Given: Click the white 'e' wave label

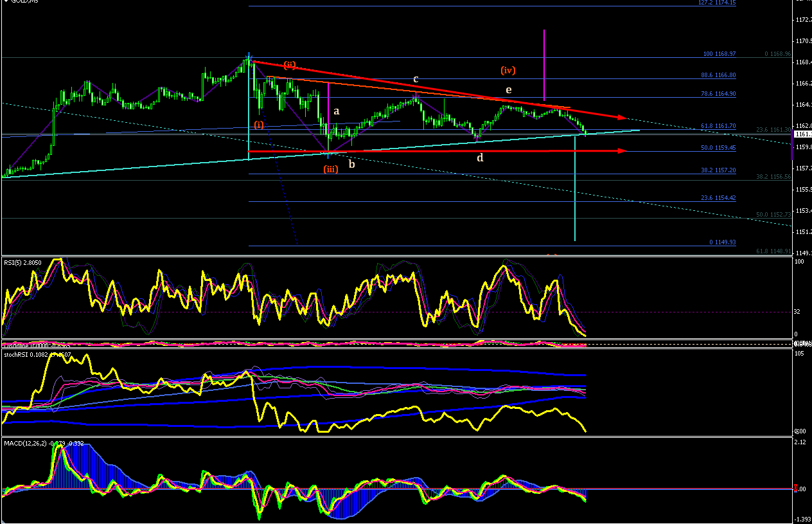Looking at the screenshot, I should point(509,90).
